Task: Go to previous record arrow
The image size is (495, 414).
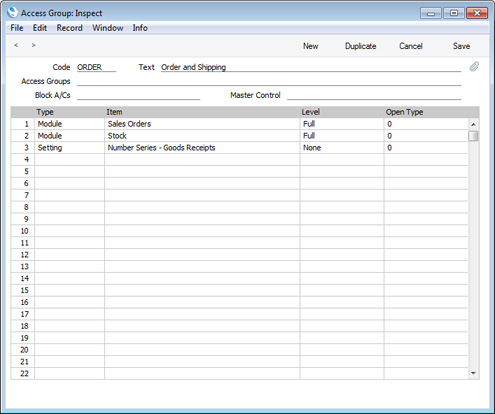Action: (16, 45)
